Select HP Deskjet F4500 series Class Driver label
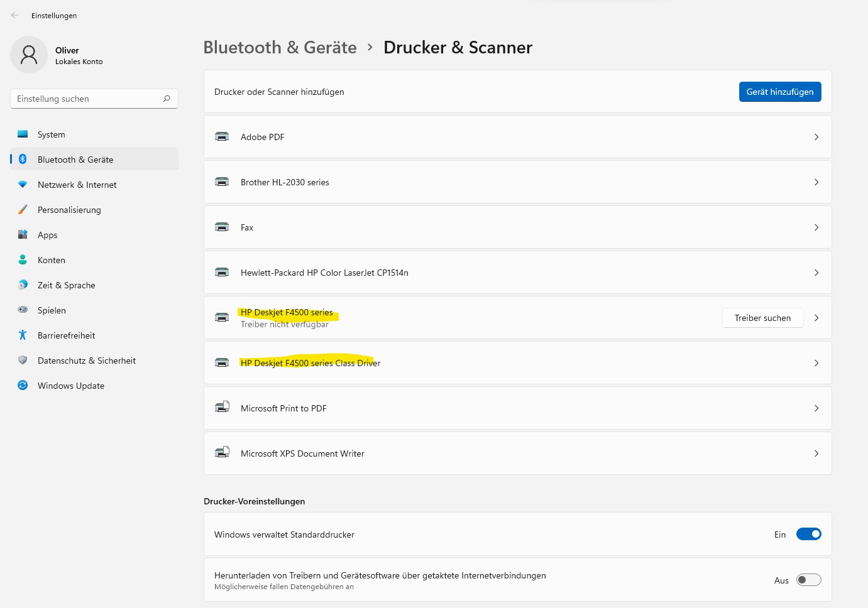The width and height of the screenshot is (868, 608). click(310, 363)
